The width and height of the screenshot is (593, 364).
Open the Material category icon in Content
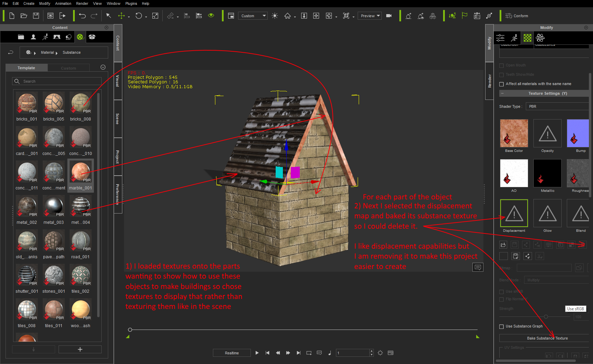[x=80, y=37]
